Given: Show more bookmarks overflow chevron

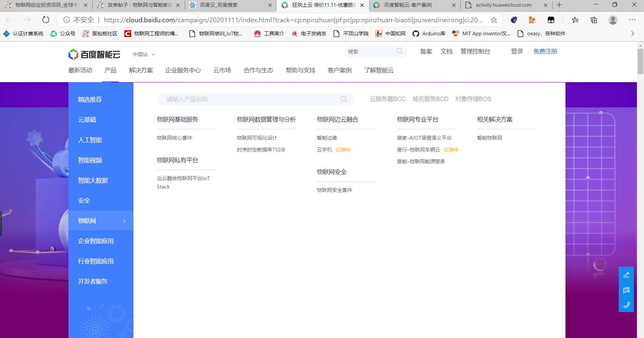Looking at the screenshot, I should pos(633,33).
